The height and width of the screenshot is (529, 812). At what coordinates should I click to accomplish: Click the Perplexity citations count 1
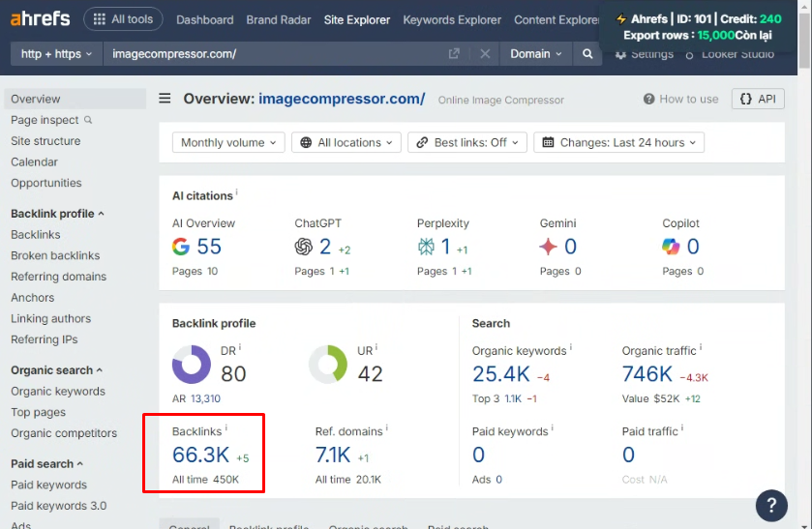pos(445,247)
